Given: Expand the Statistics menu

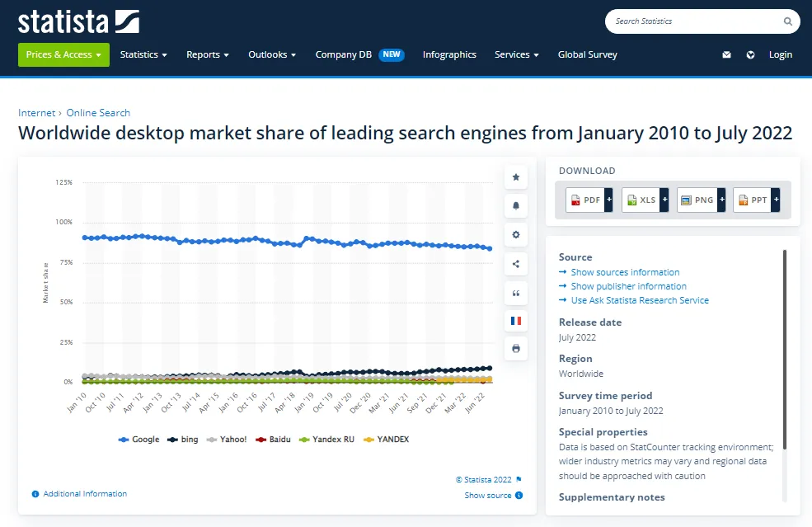Looking at the screenshot, I should tap(143, 55).
